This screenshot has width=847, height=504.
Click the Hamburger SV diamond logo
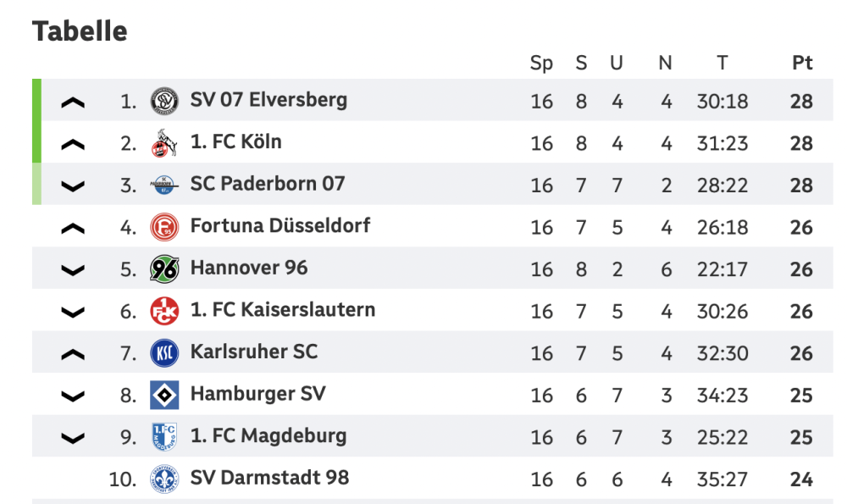[164, 395]
